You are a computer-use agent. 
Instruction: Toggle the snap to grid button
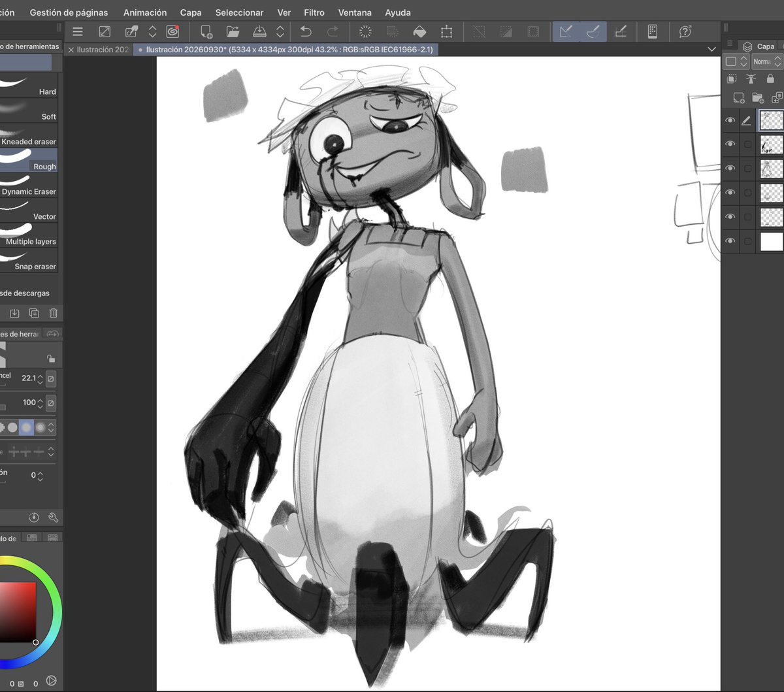pyautogui.click(x=621, y=31)
